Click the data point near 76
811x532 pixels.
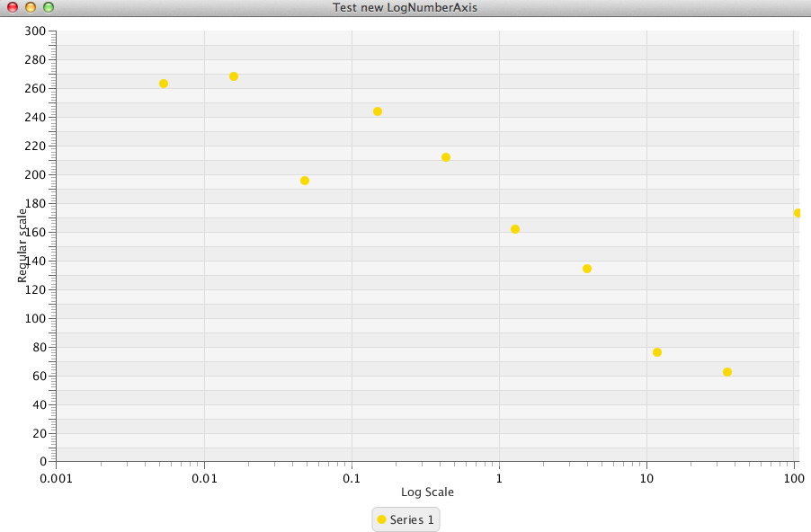[x=657, y=352]
